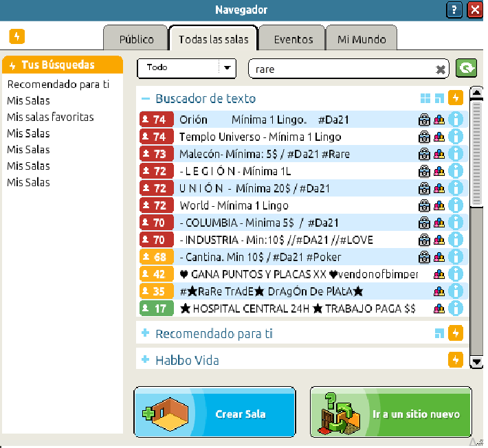This screenshot has height=448, width=488.
Task: Select the Todas las salas tab
Action: pyautogui.click(x=214, y=38)
